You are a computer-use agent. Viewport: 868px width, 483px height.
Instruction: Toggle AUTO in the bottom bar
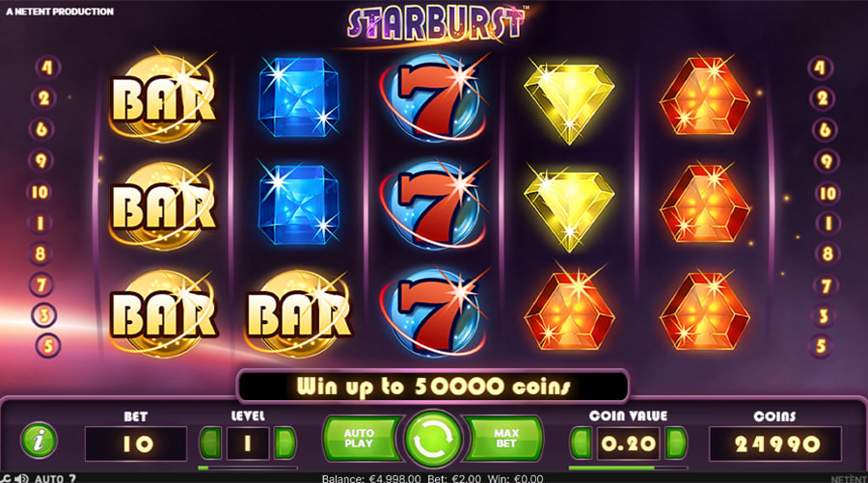point(49,478)
